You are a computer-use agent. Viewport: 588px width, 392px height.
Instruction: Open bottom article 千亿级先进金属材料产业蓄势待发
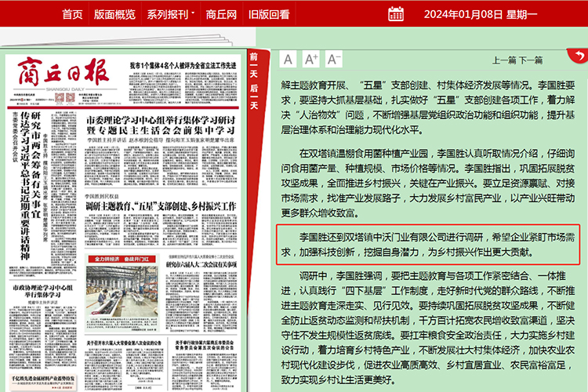point(43,378)
